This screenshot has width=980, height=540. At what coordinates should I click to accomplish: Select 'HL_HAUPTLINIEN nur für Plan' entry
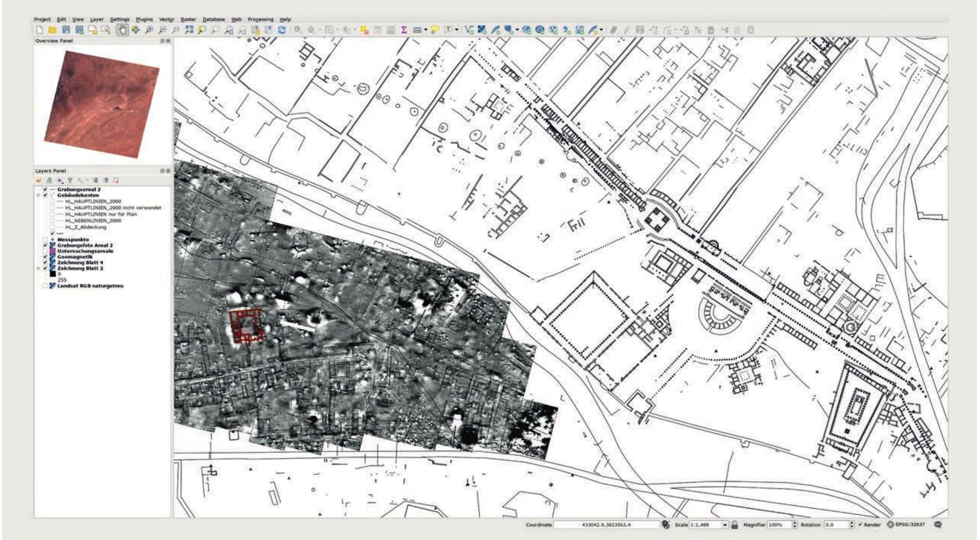click(101, 214)
